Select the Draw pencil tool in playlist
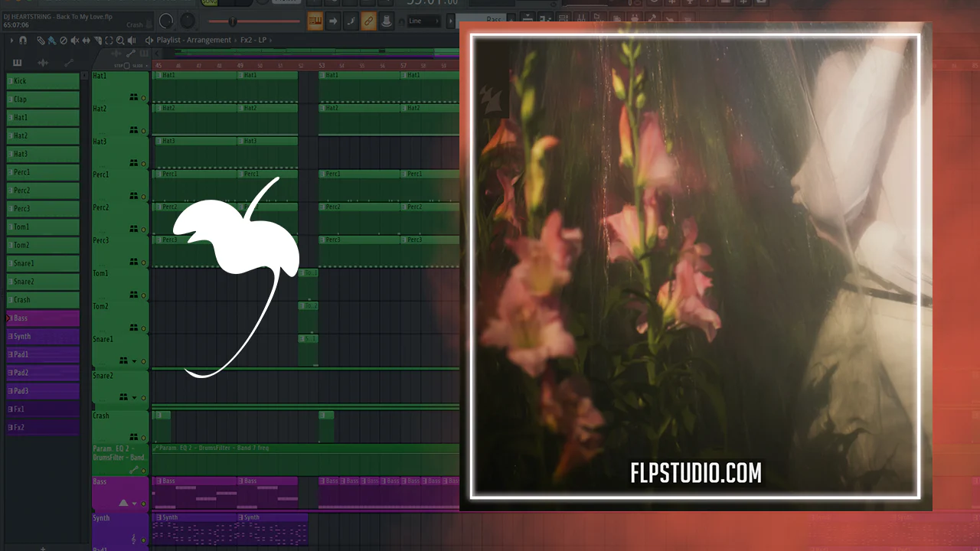Image resolution: width=980 pixels, height=551 pixels. pos(41,41)
